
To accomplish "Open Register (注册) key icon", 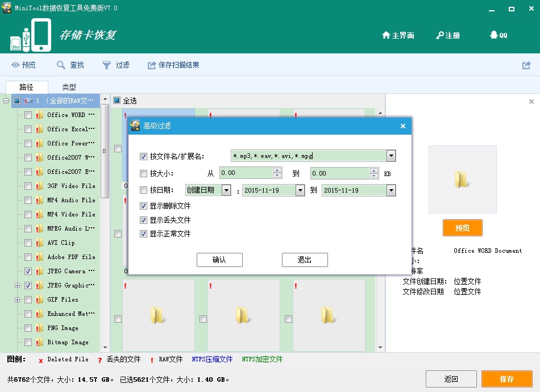I will click(x=440, y=35).
